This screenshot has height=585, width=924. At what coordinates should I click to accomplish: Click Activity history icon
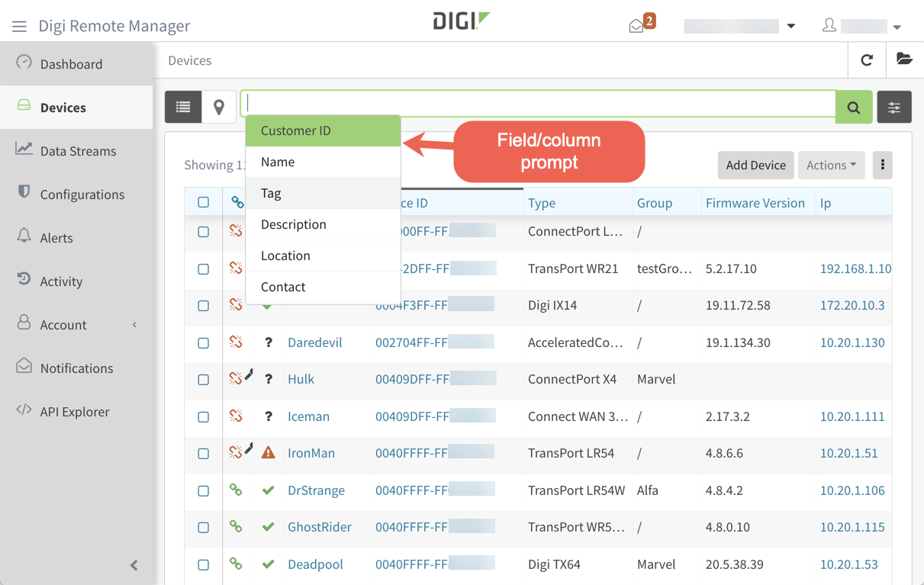point(24,279)
